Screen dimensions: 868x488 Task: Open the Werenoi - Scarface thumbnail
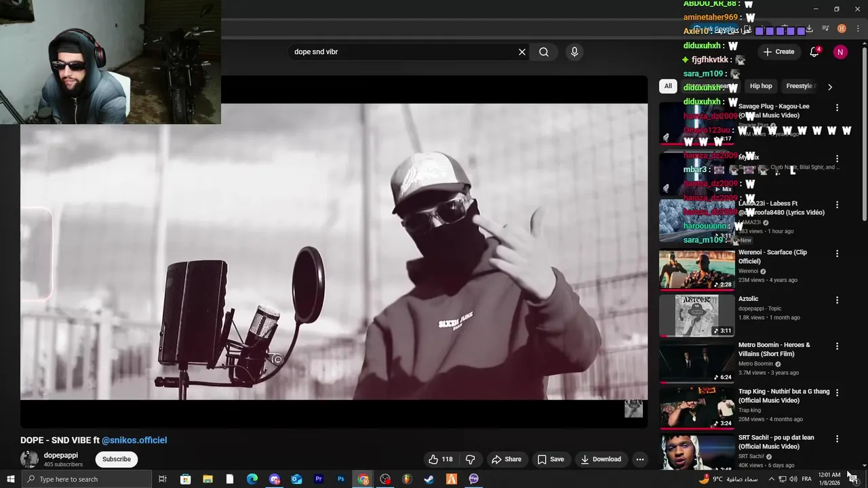tap(697, 269)
